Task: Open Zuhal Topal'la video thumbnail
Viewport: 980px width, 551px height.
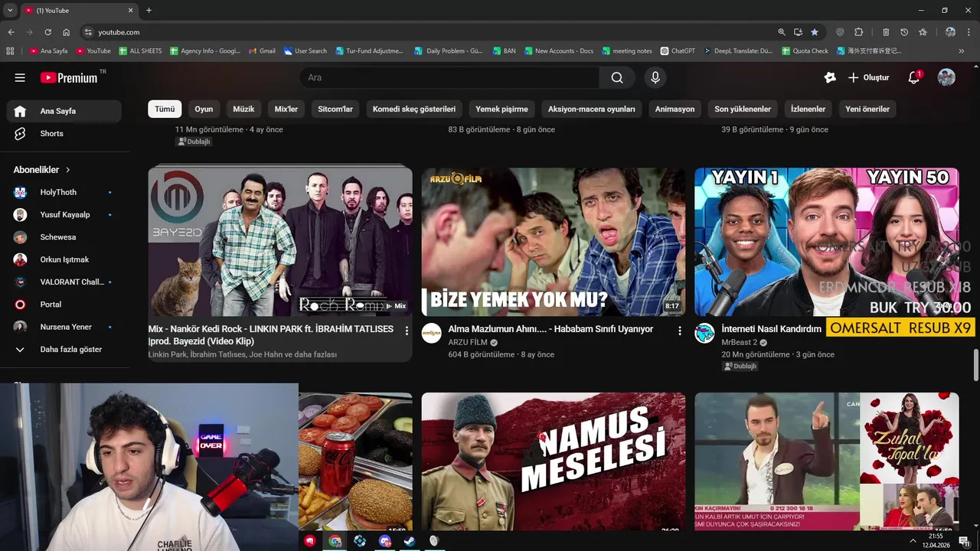Action: point(826,461)
